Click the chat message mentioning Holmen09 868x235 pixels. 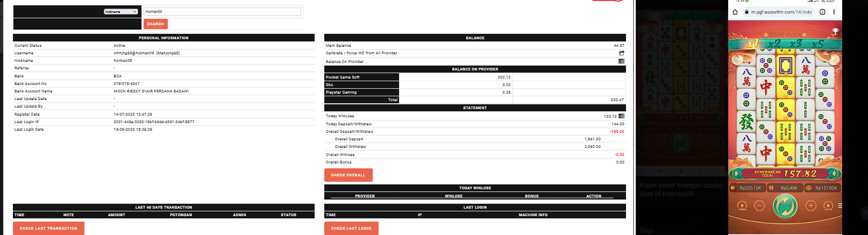(x=680, y=189)
